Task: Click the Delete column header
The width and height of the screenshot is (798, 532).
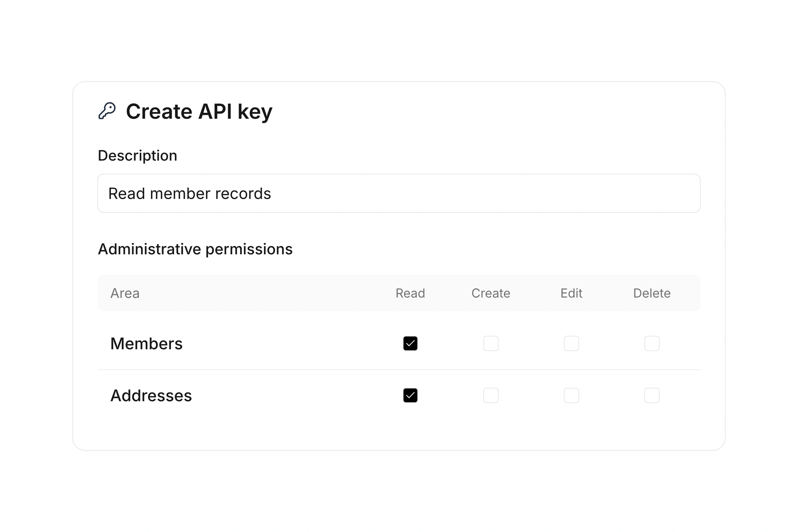Action: click(652, 293)
